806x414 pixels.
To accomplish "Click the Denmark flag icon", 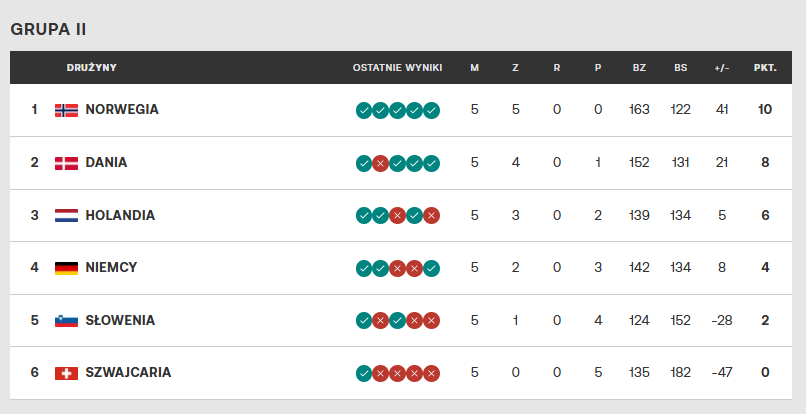I will click(x=66, y=163).
